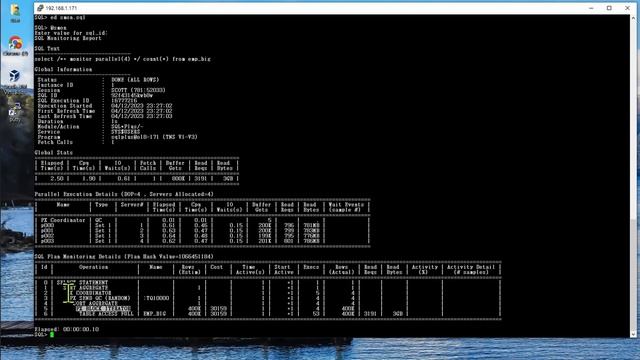This screenshot has width=640, height=360.
Task: Open the topmost desktop icon above Chrome
Action: (x=16, y=13)
